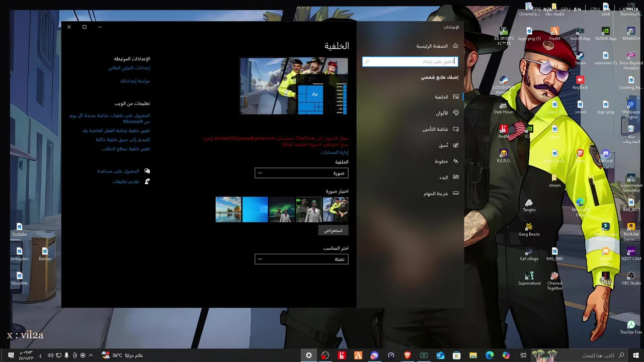Click the volume icon in system tray
644x362 pixels.
point(50,355)
